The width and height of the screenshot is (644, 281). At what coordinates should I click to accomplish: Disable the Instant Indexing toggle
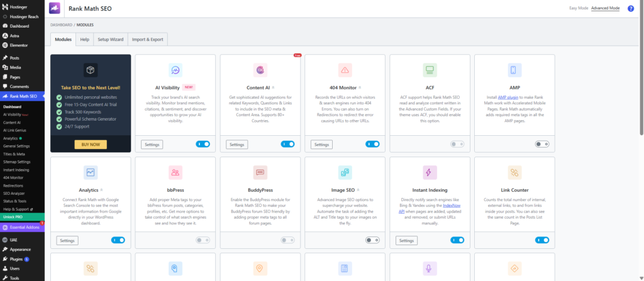click(x=457, y=240)
